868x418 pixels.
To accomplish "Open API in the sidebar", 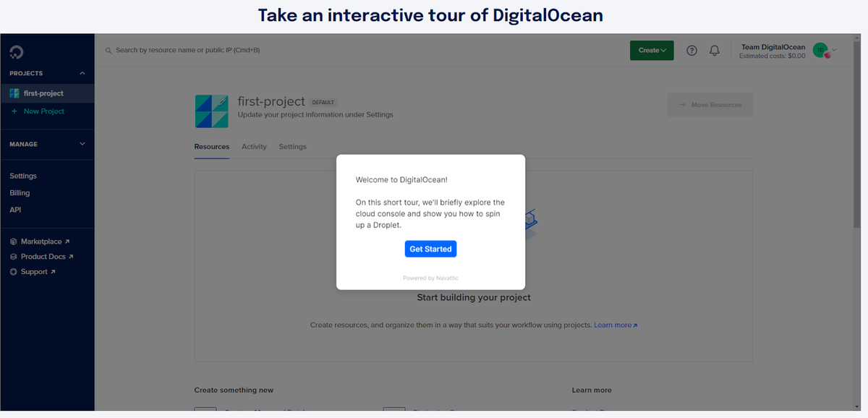I will (x=15, y=210).
